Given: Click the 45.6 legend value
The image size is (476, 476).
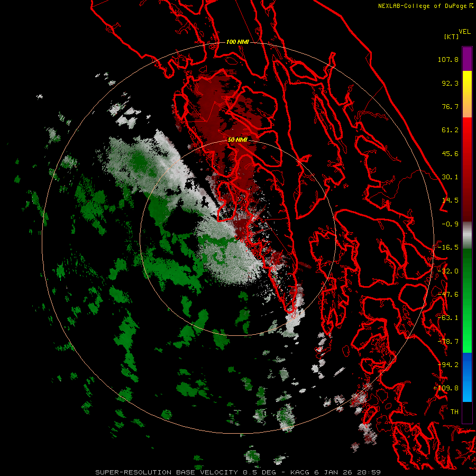Looking at the screenshot, I should coord(450,153).
